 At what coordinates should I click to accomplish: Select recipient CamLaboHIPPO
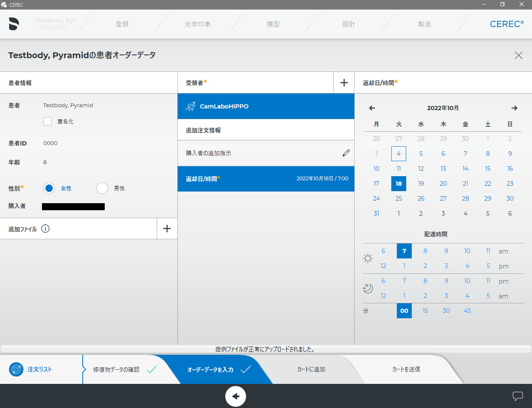(266, 106)
